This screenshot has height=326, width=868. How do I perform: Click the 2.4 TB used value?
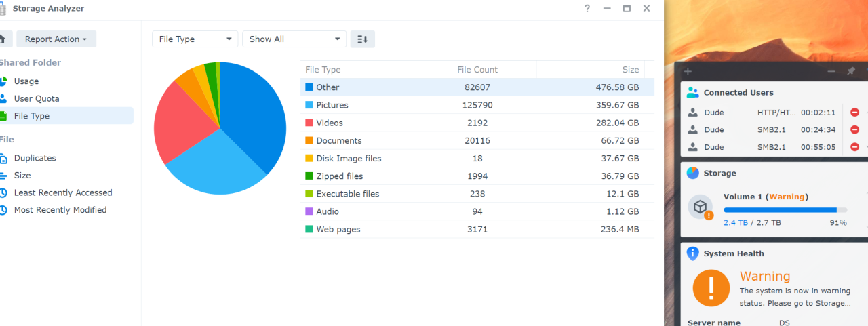[735, 222]
